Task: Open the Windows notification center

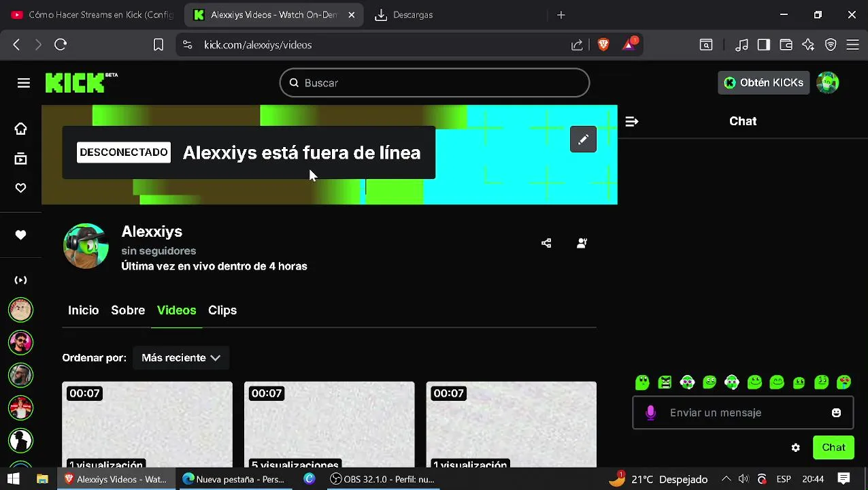Action: pyautogui.click(x=844, y=479)
